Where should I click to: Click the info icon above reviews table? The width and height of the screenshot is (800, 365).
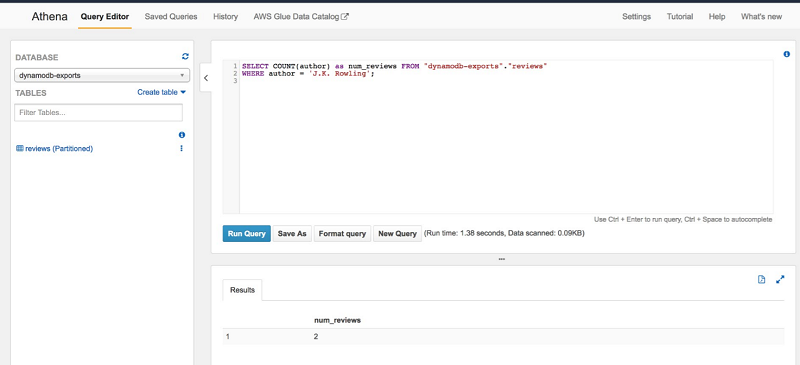182,135
